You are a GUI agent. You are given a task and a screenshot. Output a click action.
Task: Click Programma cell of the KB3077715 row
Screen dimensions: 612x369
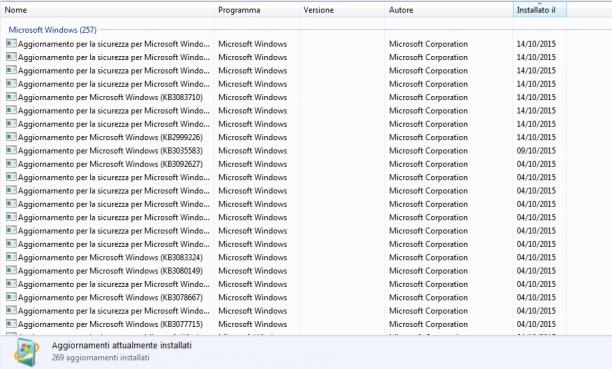click(x=253, y=324)
